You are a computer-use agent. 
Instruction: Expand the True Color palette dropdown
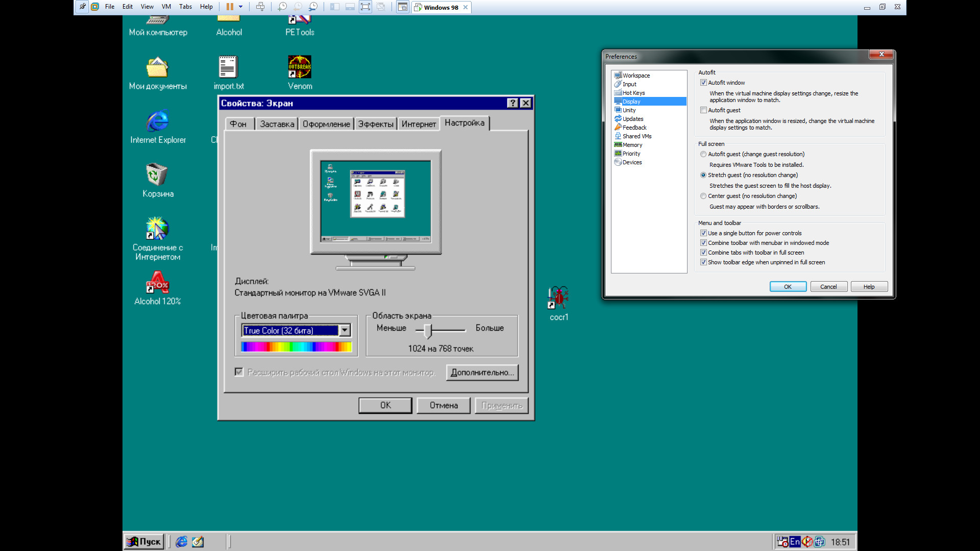tap(345, 331)
